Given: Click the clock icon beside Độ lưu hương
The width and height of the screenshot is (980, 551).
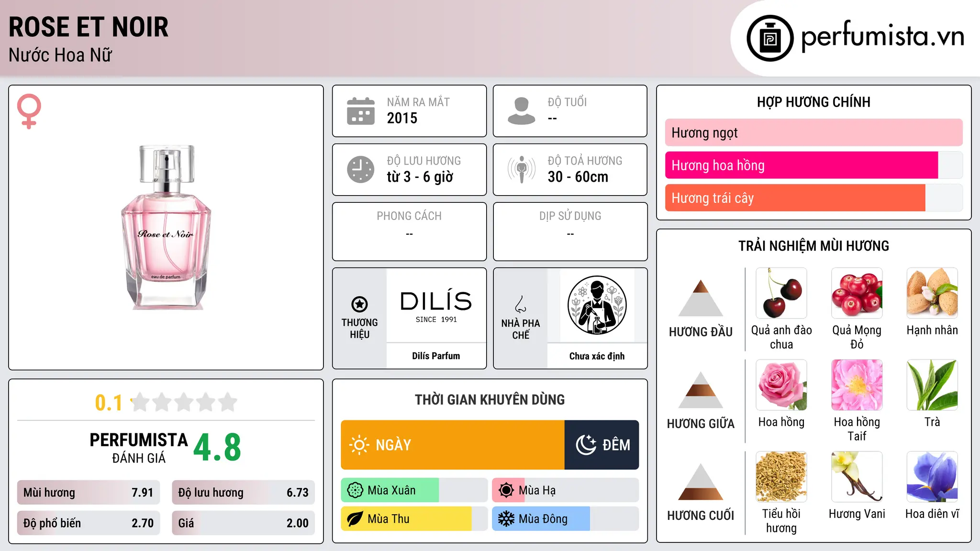Looking at the screenshot, I should (x=361, y=169).
